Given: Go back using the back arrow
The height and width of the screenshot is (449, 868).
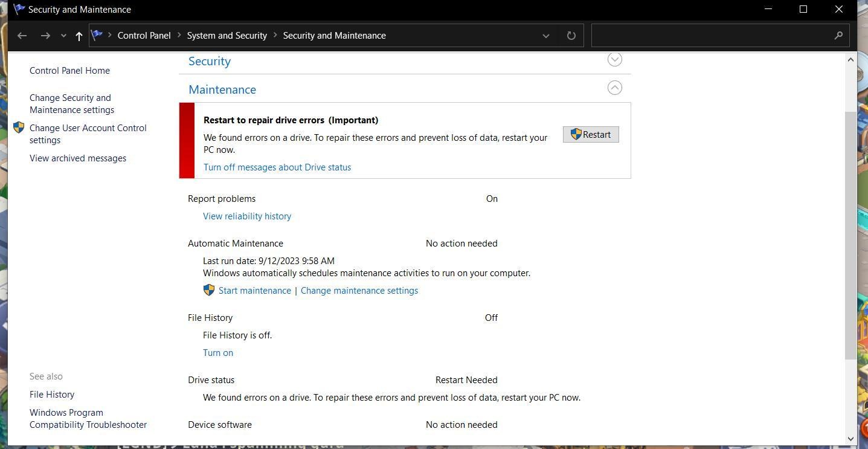Looking at the screenshot, I should click(x=22, y=36).
